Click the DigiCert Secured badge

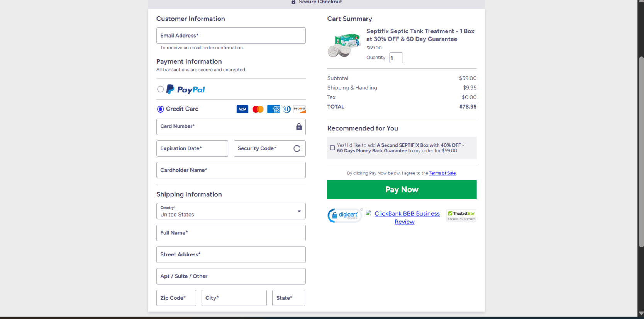click(344, 215)
